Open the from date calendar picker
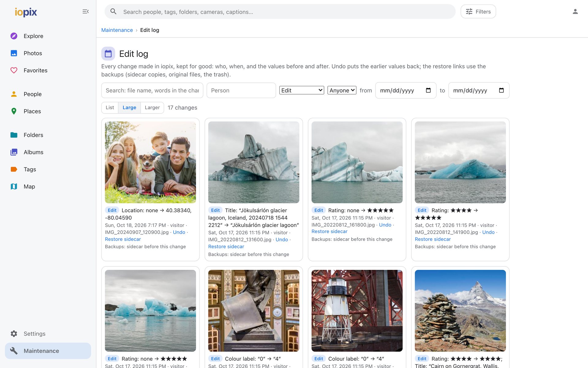 [x=428, y=90]
